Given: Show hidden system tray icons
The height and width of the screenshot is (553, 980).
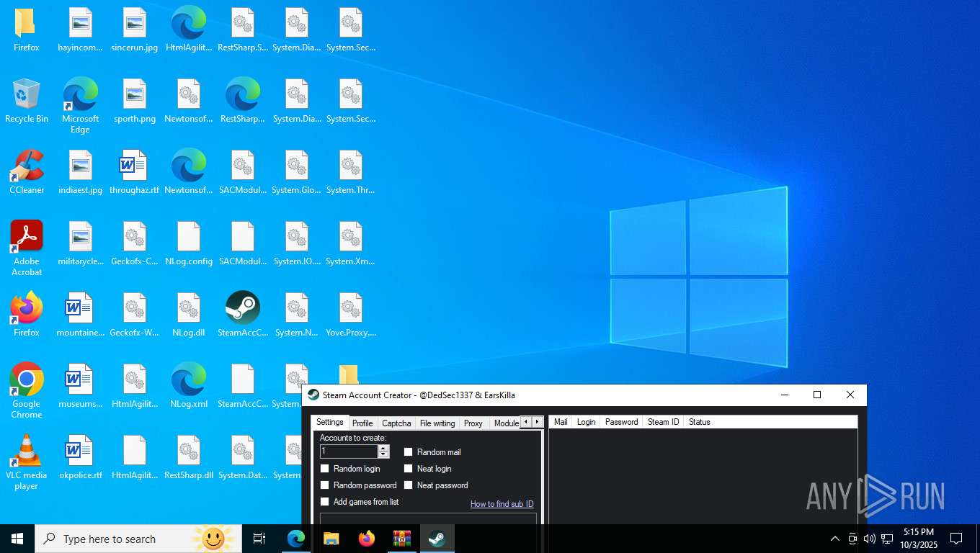Looking at the screenshot, I should [834, 539].
